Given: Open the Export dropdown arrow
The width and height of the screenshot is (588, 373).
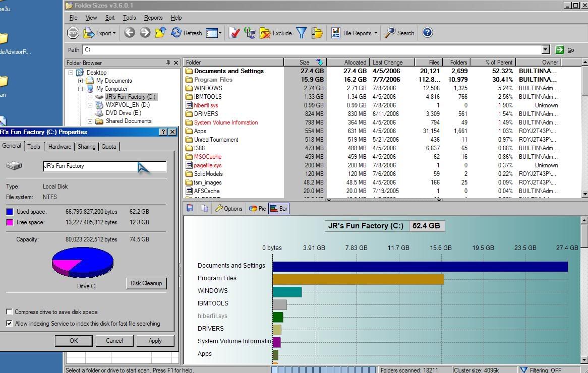Looking at the screenshot, I should [114, 33].
